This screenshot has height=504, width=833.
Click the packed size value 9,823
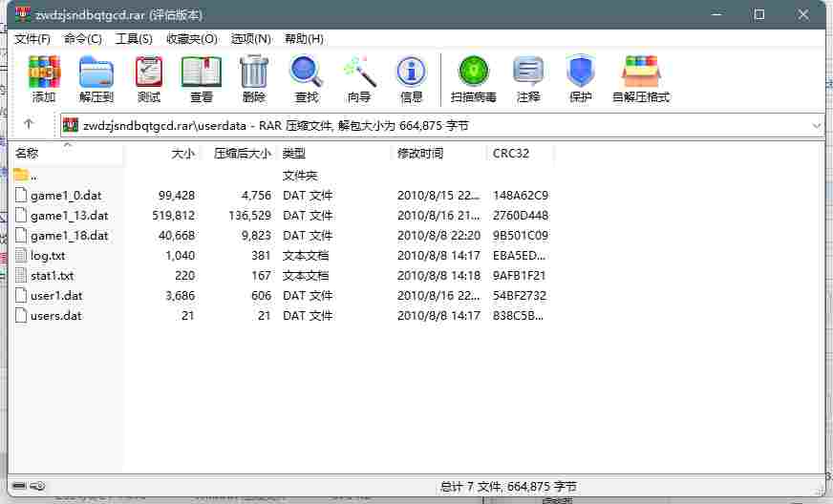256,235
